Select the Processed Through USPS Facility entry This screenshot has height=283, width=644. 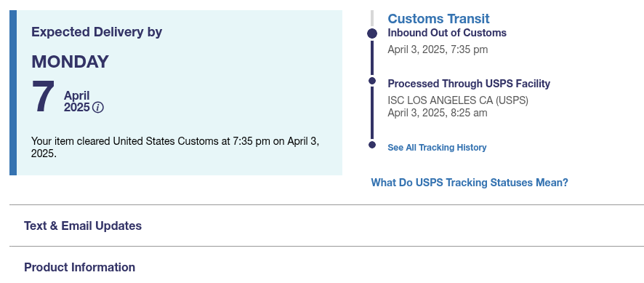tap(469, 84)
